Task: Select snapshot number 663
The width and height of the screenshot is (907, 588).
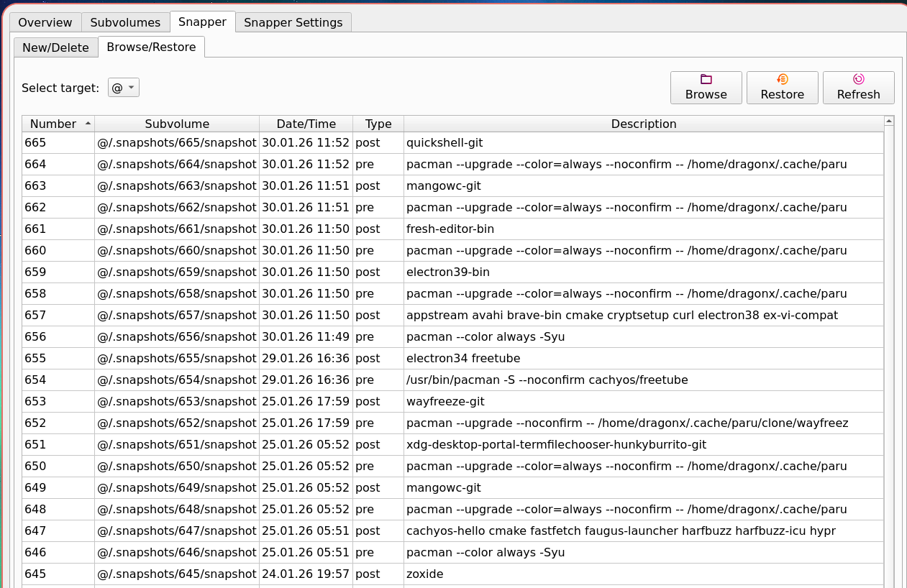Action: coord(58,185)
